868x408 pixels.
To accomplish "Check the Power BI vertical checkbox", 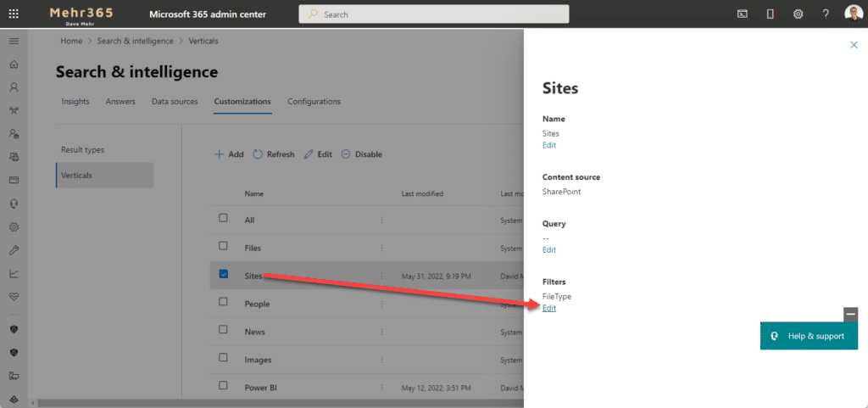I will (223, 385).
